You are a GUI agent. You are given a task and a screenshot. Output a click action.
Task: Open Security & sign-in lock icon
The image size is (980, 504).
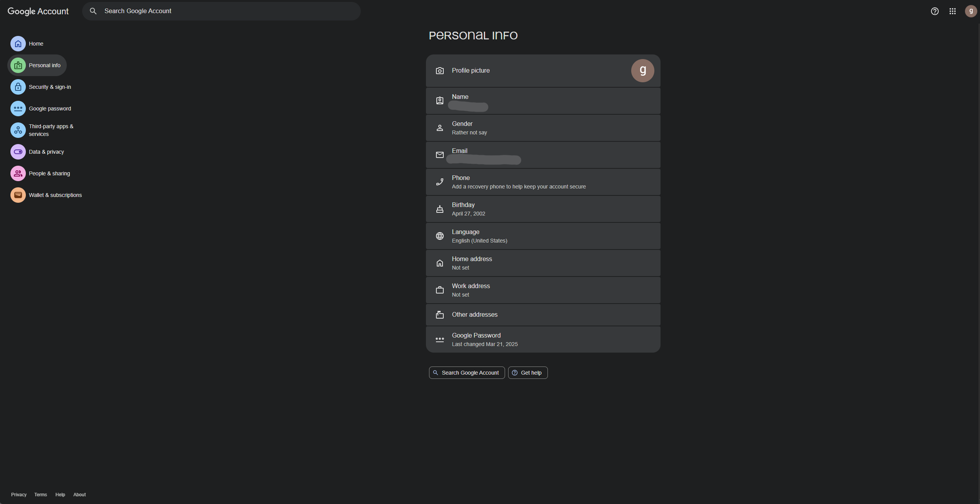(18, 87)
